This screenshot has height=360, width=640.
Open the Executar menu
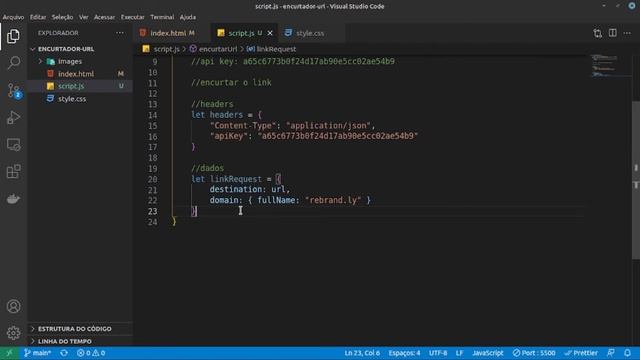[133, 17]
